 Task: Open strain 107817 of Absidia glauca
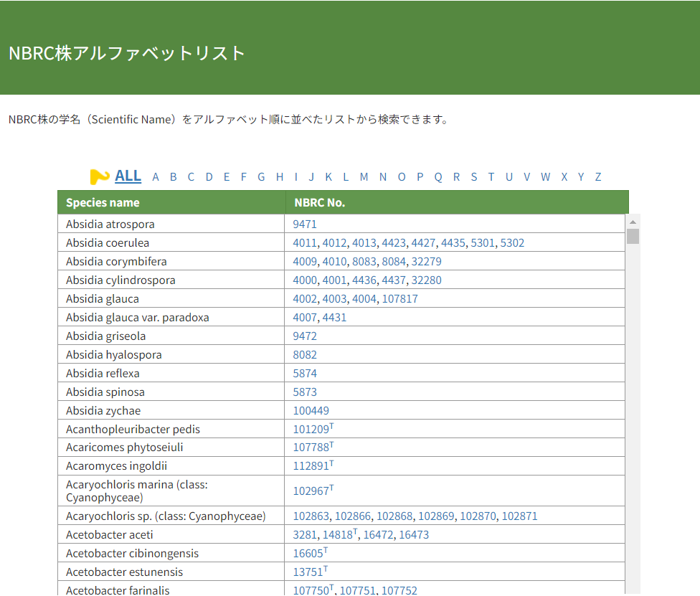pyautogui.click(x=399, y=299)
